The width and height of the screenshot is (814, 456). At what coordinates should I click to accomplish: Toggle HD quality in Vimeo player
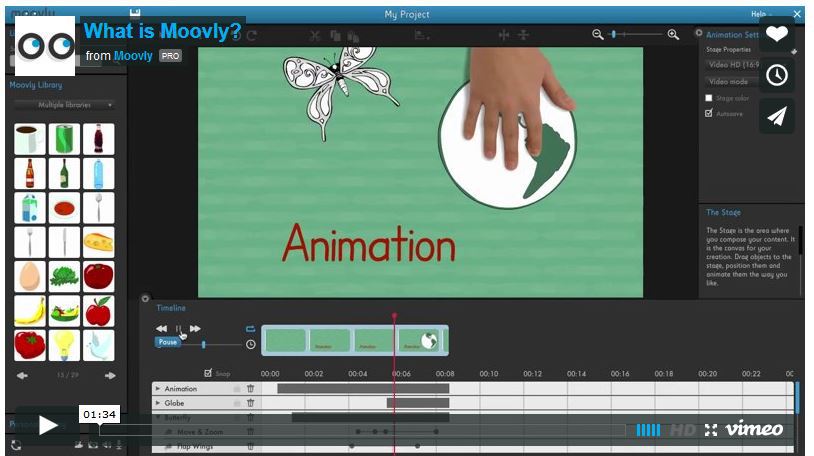tap(682, 430)
